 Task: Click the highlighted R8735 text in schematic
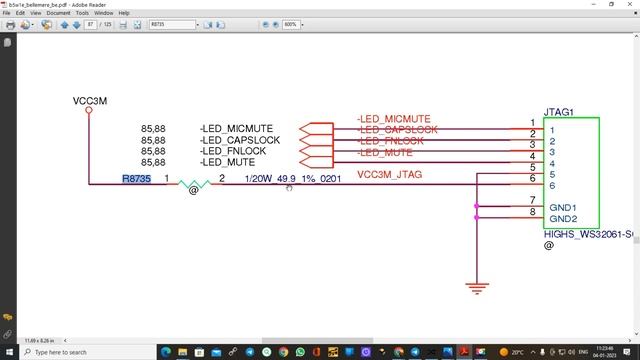point(137,179)
